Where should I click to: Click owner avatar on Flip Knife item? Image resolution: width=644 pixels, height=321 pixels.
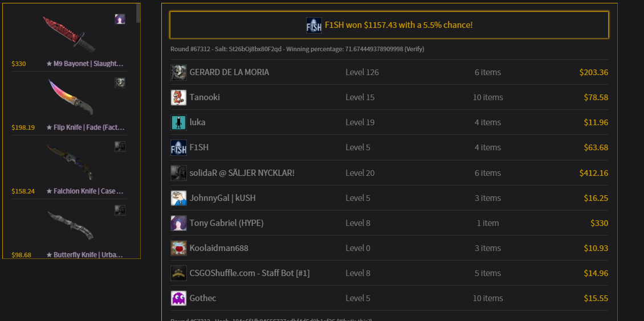(120, 83)
